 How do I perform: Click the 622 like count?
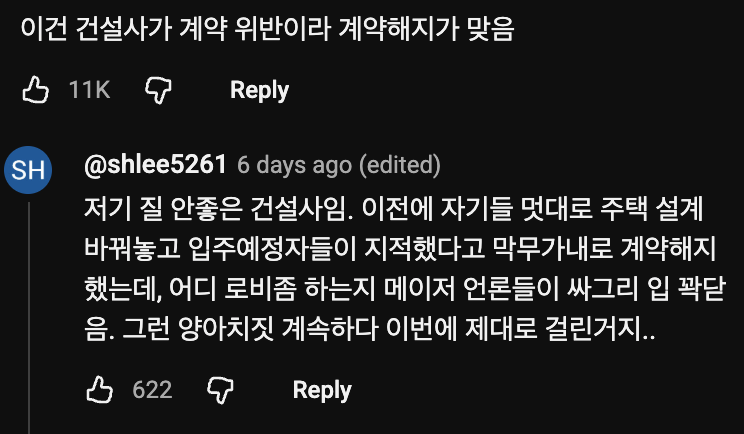coord(152,390)
